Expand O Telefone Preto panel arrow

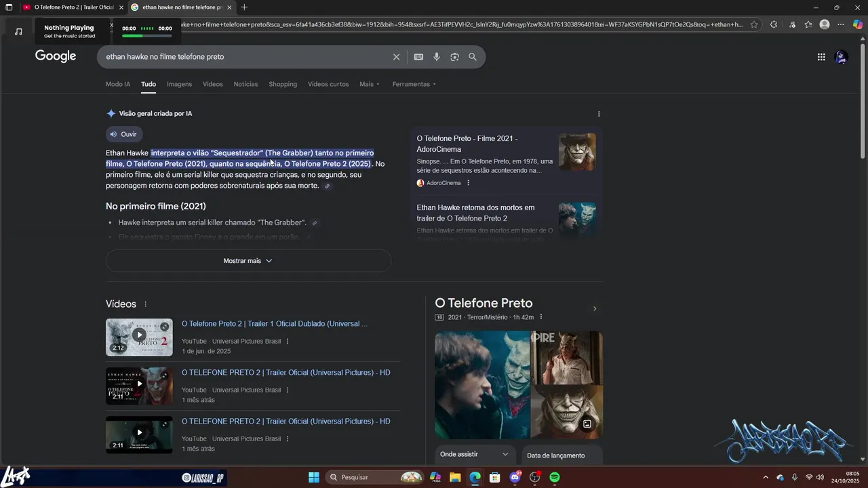pyautogui.click(x=595, y=309)
